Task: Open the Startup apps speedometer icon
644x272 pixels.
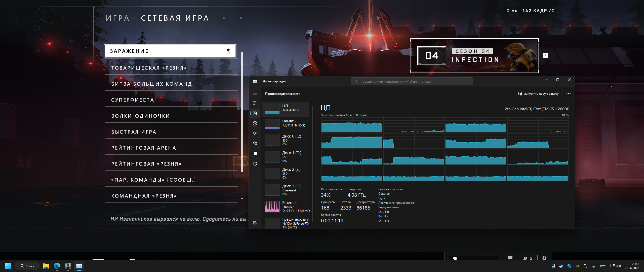Action: 255,133
